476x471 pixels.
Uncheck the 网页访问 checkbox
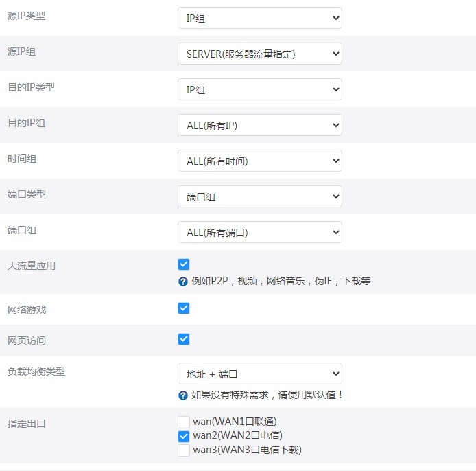(184, 339)
